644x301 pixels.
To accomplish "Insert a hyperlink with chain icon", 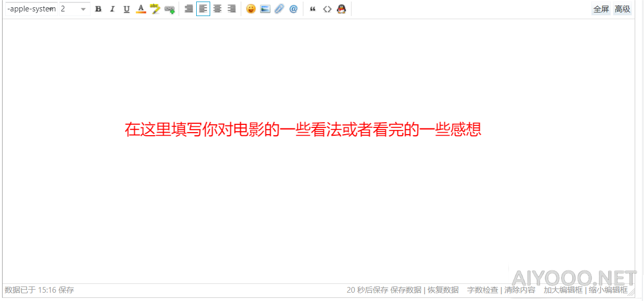I will pyautogui.click(x=169, y=9).
